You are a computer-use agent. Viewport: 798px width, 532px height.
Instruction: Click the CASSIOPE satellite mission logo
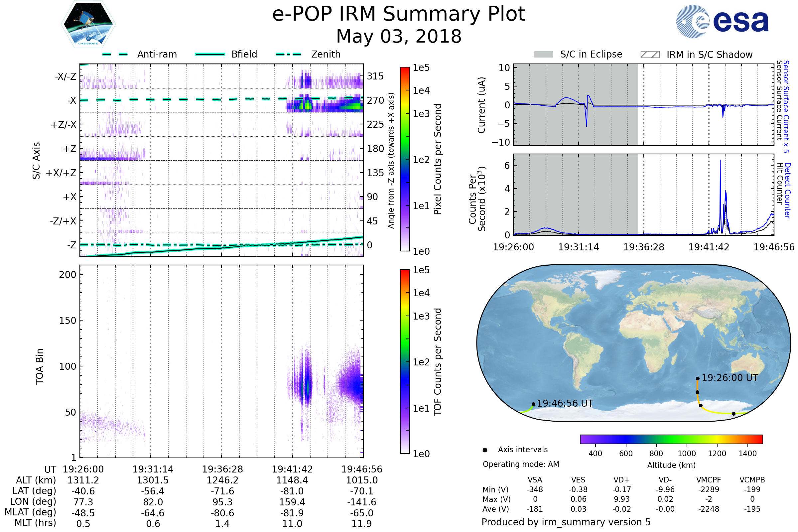click(x=88, y=24)
